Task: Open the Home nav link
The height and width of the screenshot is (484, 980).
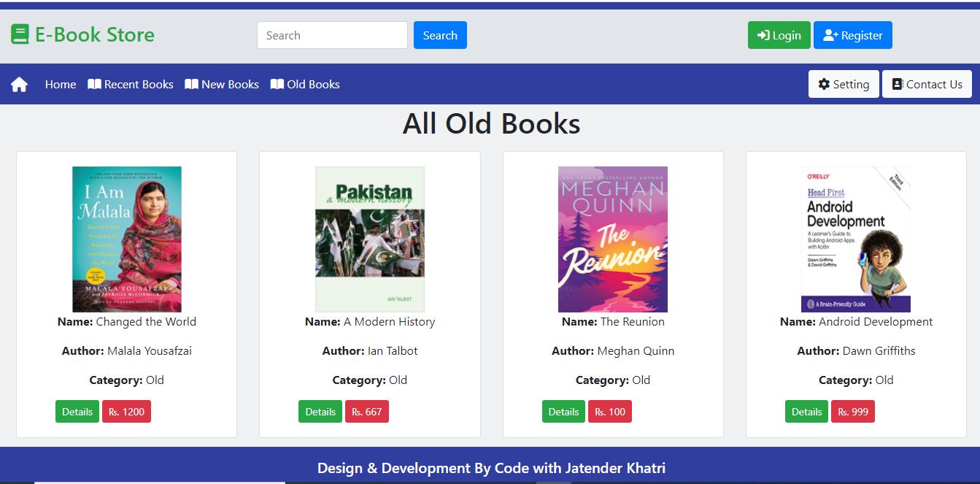Action: click(61, 84)
